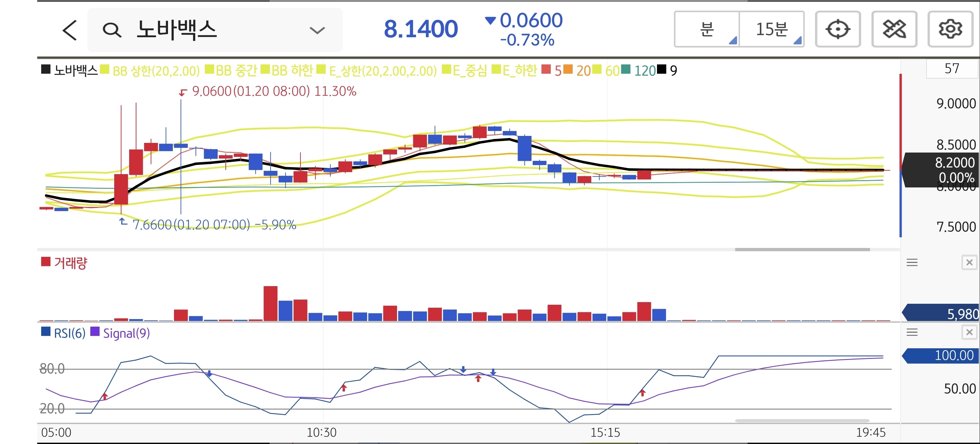Open the 15분 interval dropdown
980x444 pixels.
(x=772, y=29)
